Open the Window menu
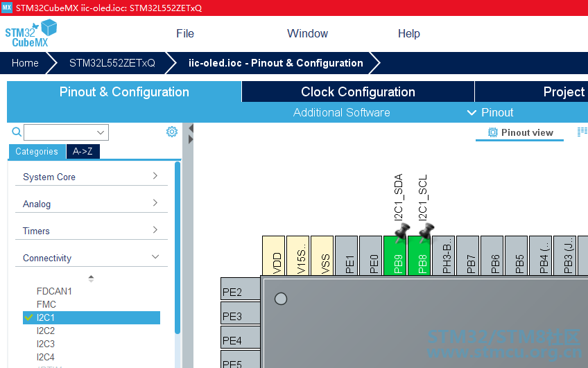Viewport: 588px width, 368px height. (307, 33)
